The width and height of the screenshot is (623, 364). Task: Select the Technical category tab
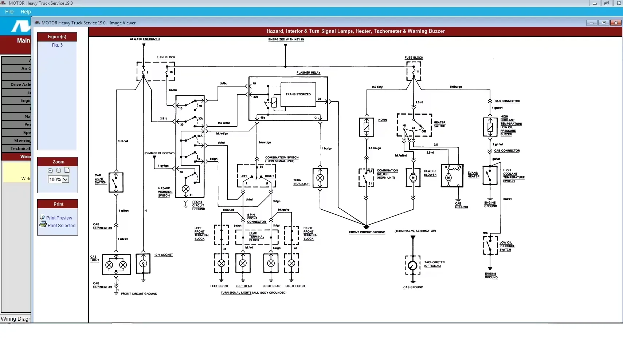point(16,149)
